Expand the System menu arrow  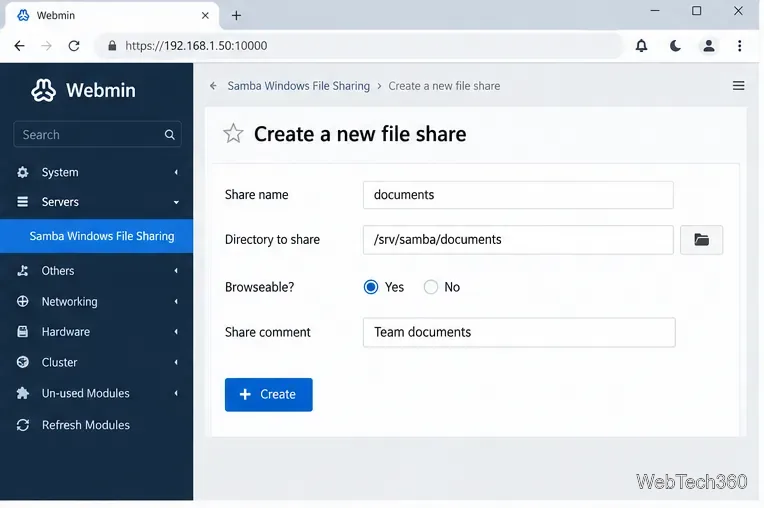coord(176,172)
